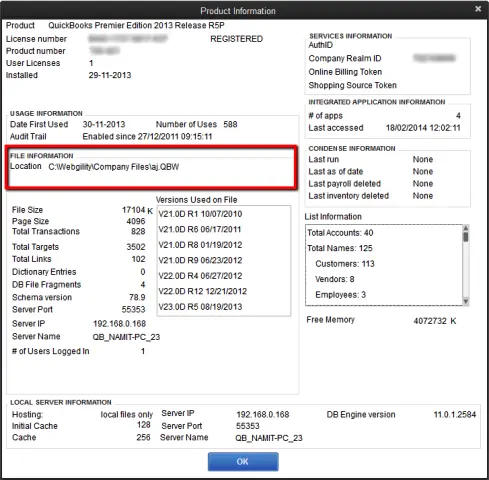489x480 pixels.
Task: Click the List Information scrollbar thumb
Action: 466,237
